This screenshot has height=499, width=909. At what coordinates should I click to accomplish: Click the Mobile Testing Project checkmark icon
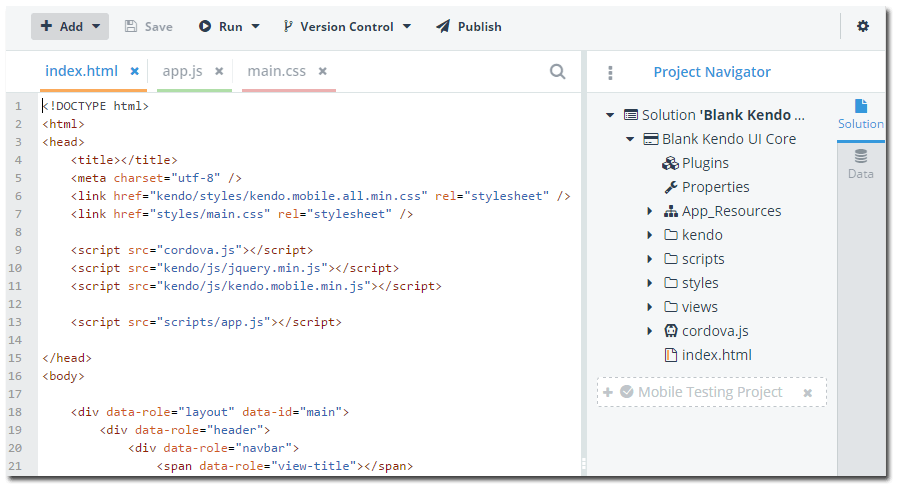click(627, 392)
